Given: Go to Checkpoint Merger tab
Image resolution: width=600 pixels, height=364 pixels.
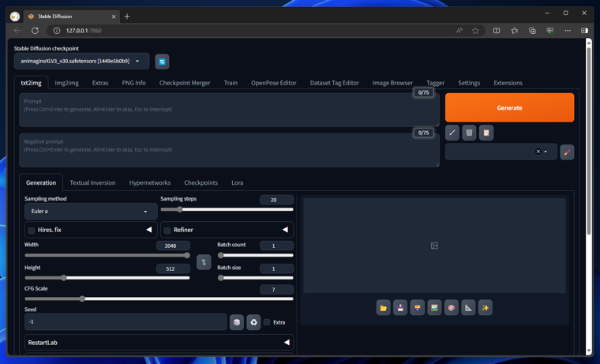Looking at the screenshot, I should point(185,83).
